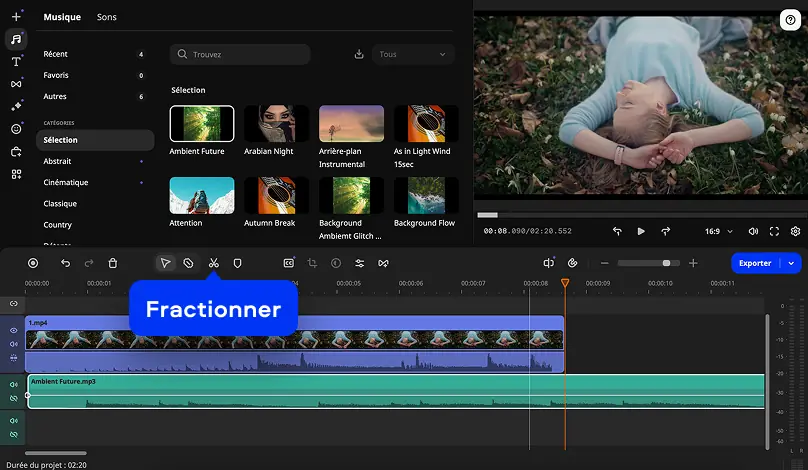Mute the Ambient Future audio track
808x470 pixels.
pyautogui.click(x=13, y=384)
